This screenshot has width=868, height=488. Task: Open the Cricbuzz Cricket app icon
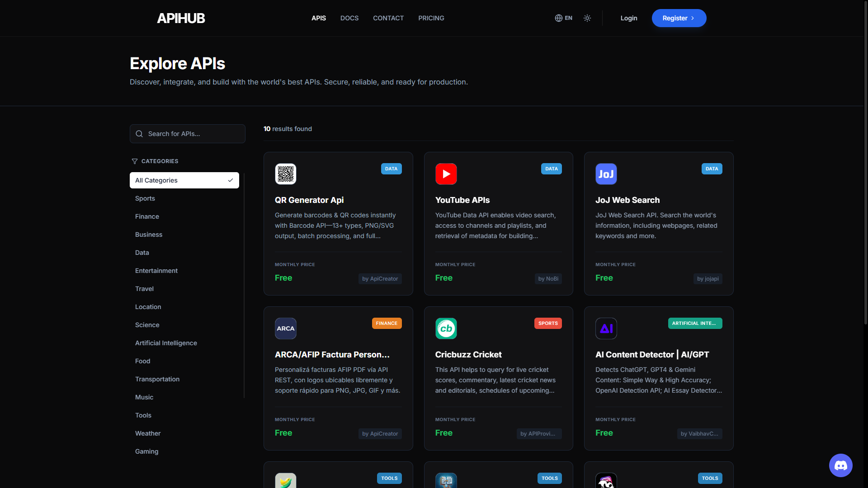446,328
